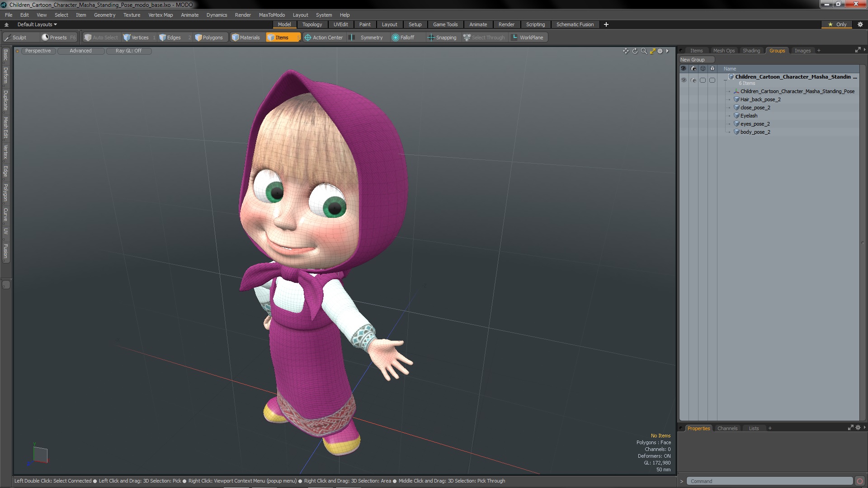Add a new tab next to Lists
The image size is (868, 488).
coord(770,428)
